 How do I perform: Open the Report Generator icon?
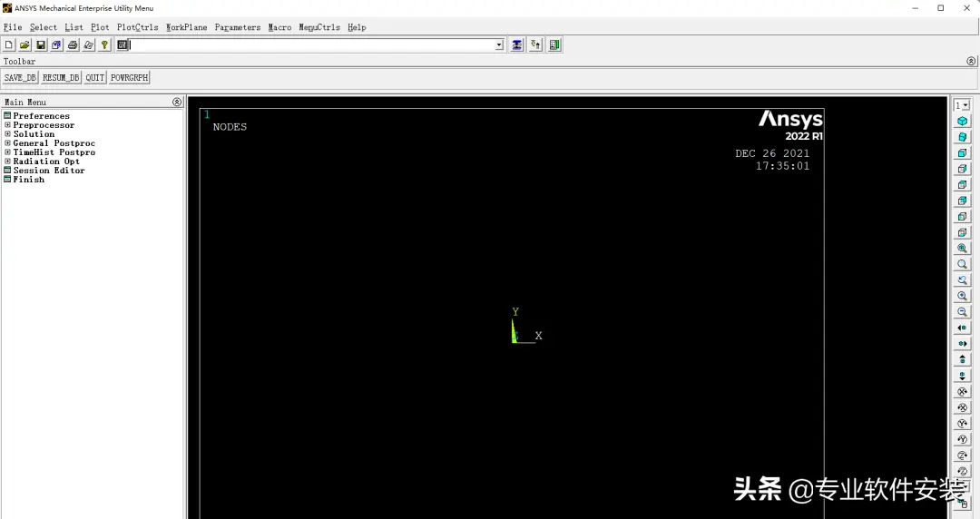pos(89,45)
